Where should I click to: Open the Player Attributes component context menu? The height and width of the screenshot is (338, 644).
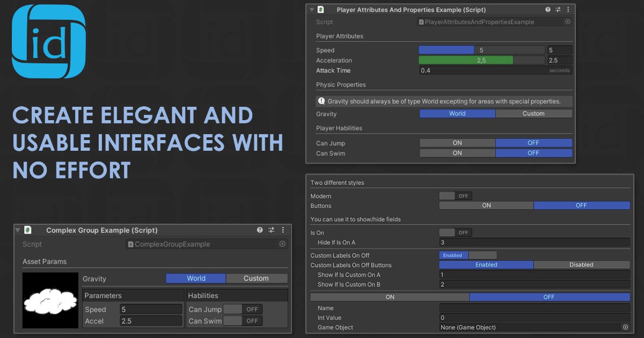568,9
